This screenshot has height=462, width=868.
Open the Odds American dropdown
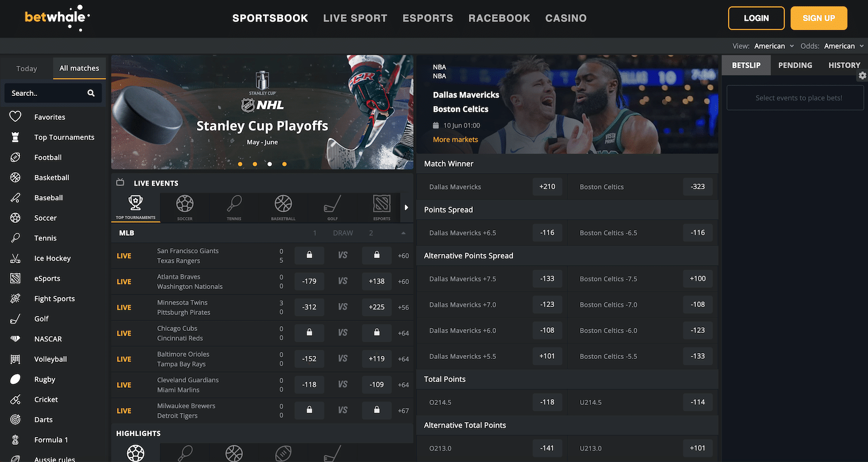pyautogui.click(x=844, y=46)
